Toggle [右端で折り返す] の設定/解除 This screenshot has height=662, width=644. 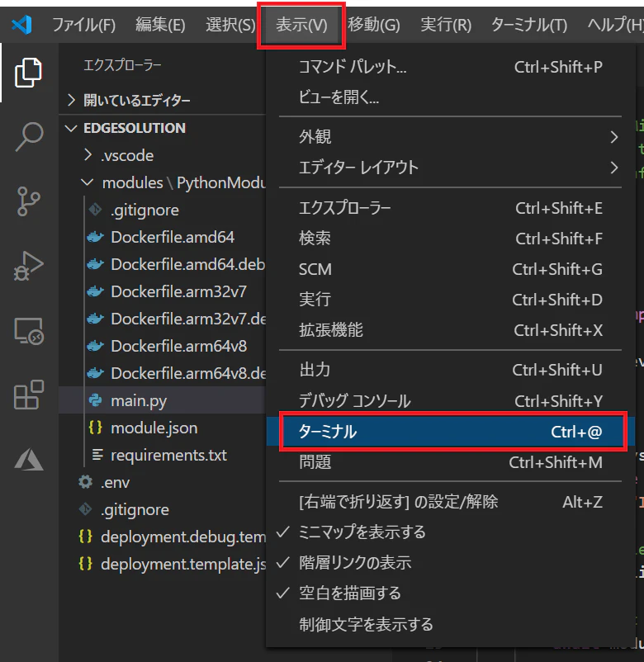click(450, 502)
